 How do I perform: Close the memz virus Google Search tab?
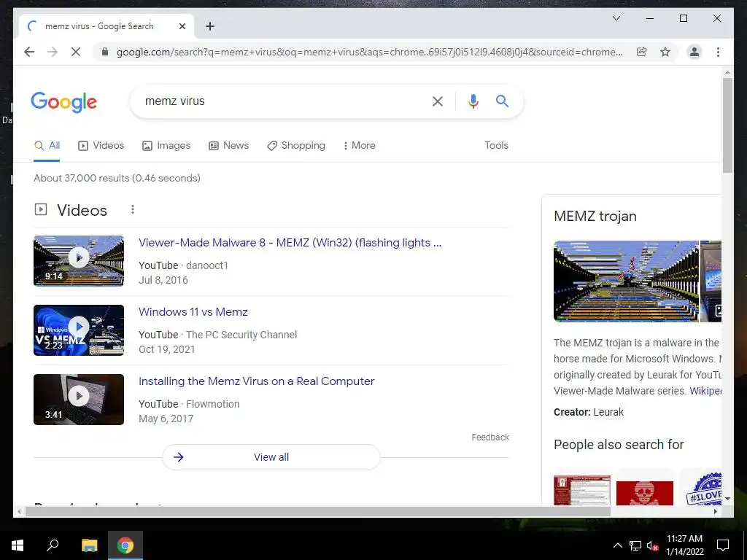click(x=182, y=26)
